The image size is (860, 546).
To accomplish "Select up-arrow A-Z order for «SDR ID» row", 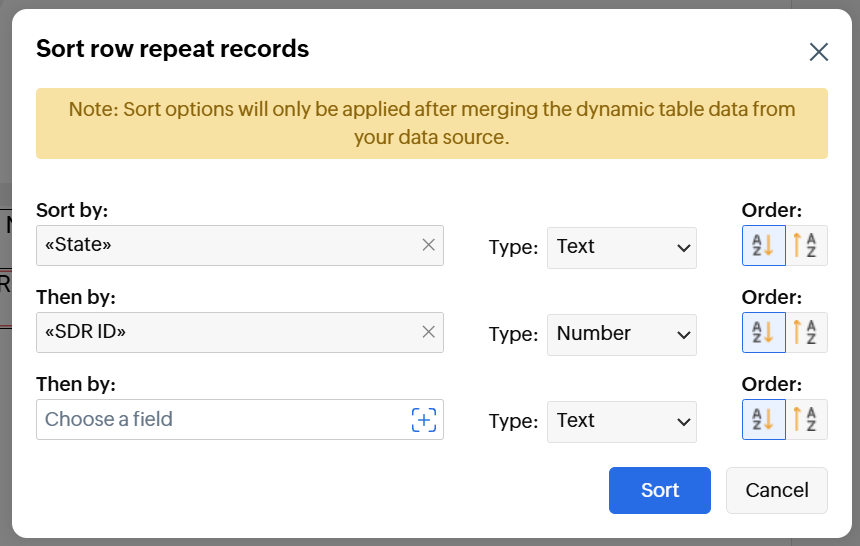I will [x=806, y=333].
